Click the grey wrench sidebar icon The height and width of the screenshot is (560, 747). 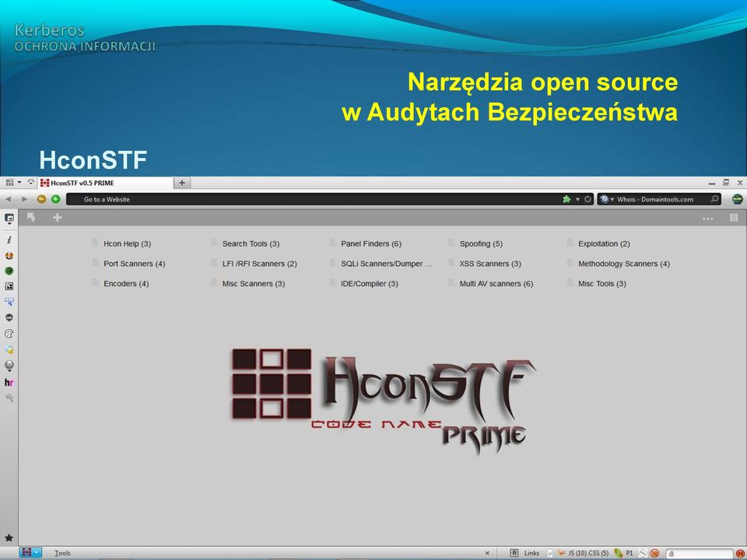click(x=9, y=397)
